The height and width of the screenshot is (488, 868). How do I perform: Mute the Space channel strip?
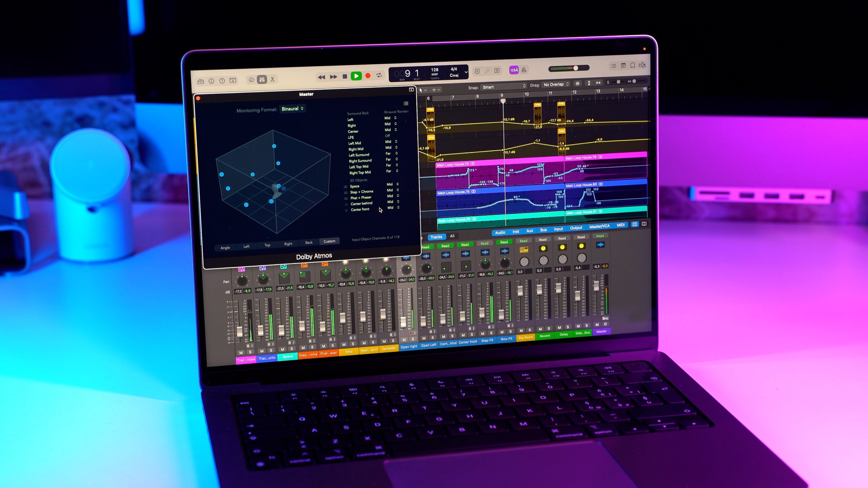pyautogui.click(x=282, y=349)
